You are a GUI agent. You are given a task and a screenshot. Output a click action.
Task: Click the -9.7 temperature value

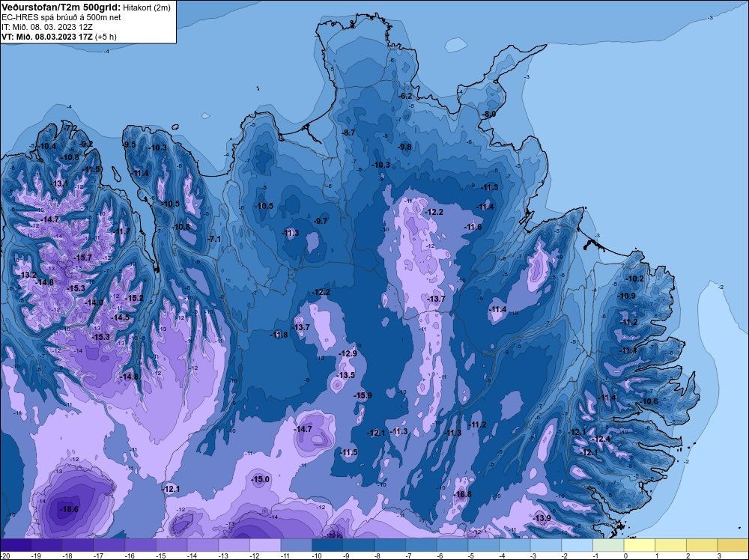pos(321,221)
